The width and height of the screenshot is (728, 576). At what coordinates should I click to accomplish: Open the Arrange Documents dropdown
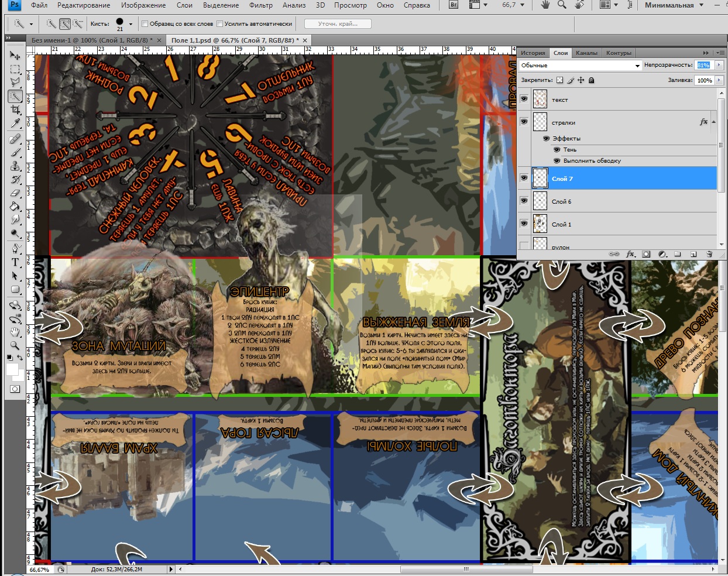(609, 5)
